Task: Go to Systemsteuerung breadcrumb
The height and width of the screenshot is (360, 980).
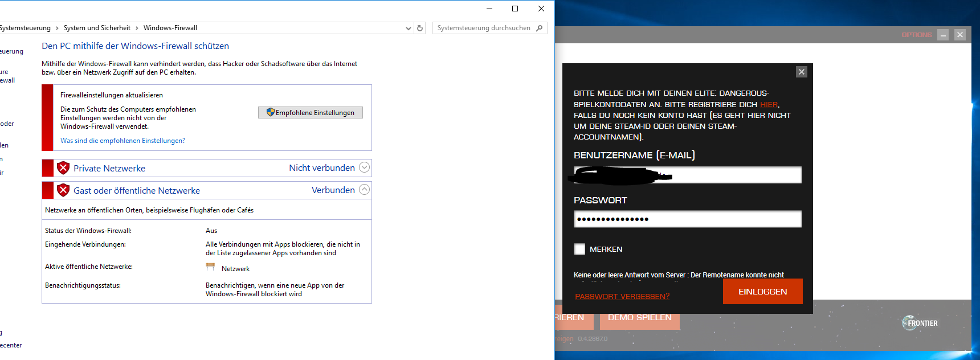Action: (x=25, y=28)
